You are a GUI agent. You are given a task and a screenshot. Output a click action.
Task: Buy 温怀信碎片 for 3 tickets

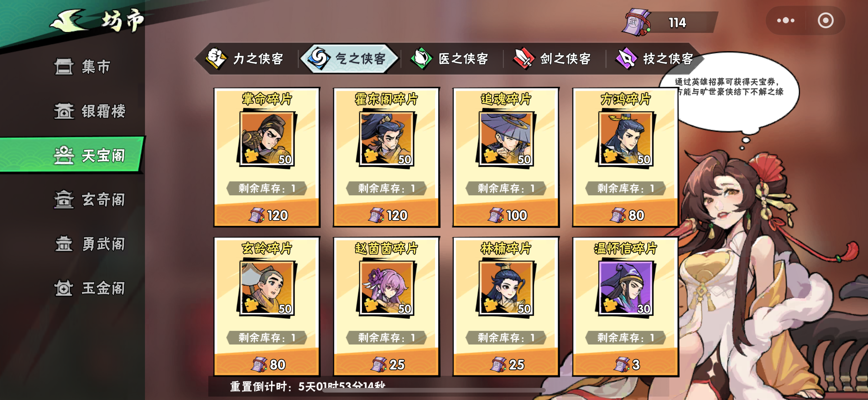626,364
